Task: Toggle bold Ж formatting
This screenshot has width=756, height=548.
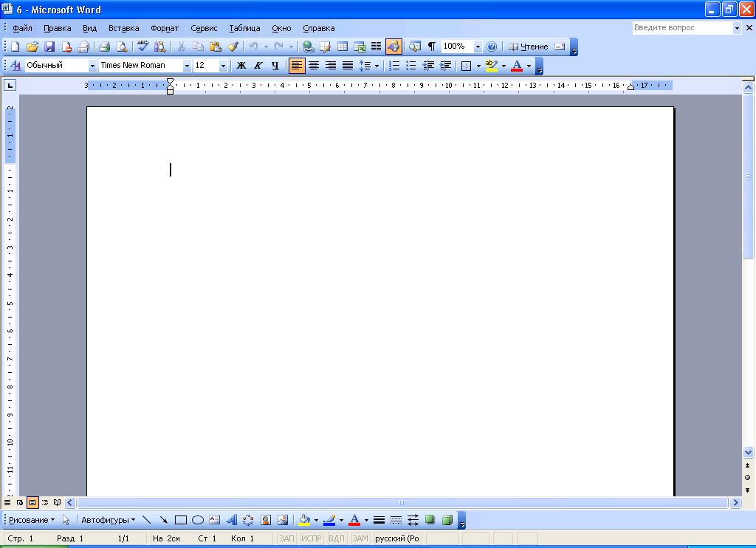Action: click(x=241, y=66)
